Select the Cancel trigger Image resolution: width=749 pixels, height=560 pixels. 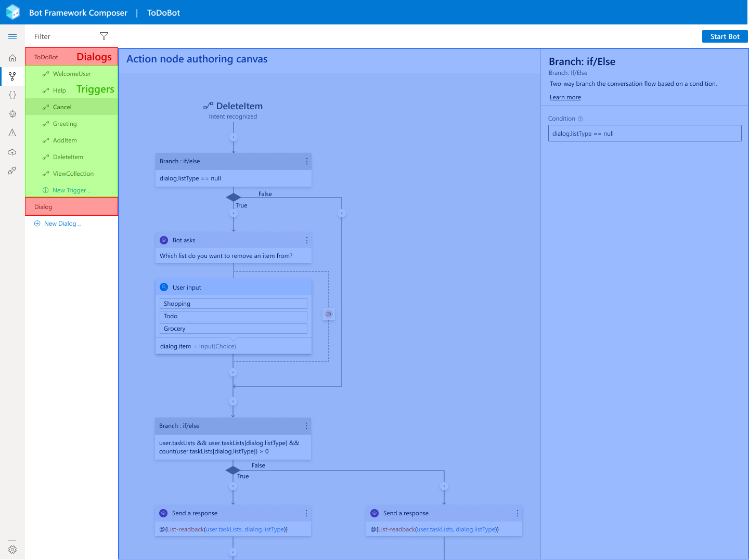point(72,107)
